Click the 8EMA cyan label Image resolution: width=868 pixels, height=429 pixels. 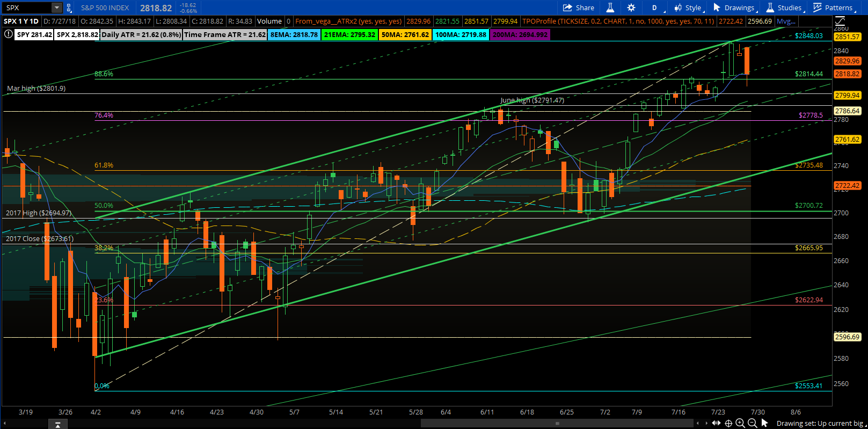(294, 34)
